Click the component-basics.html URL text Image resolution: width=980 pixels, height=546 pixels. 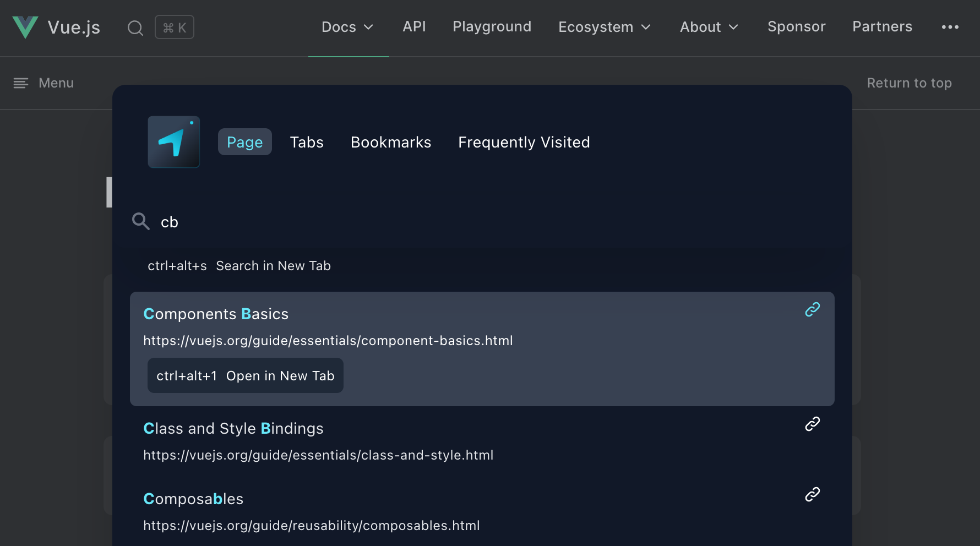328,341
